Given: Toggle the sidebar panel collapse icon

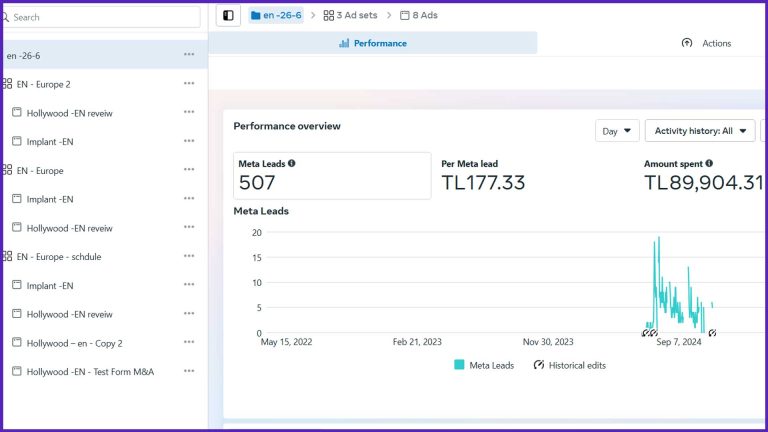Looking at the screenshot, I should (x=228, y=15).
